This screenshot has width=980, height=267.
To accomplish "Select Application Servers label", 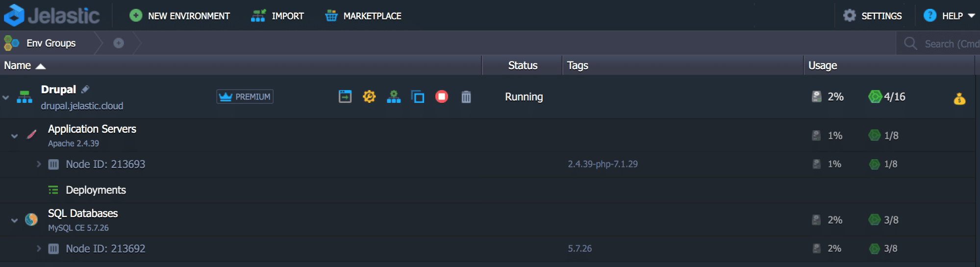I will click(92, 129).
